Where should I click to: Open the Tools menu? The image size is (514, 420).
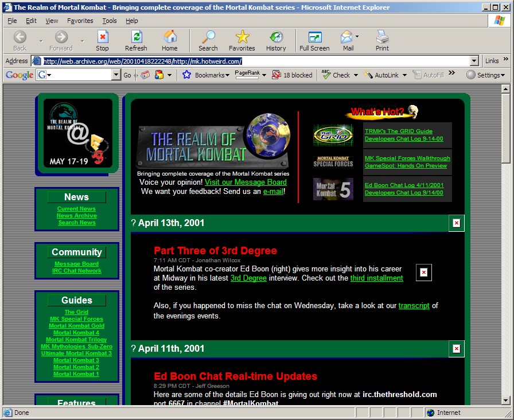coord(110,21)
